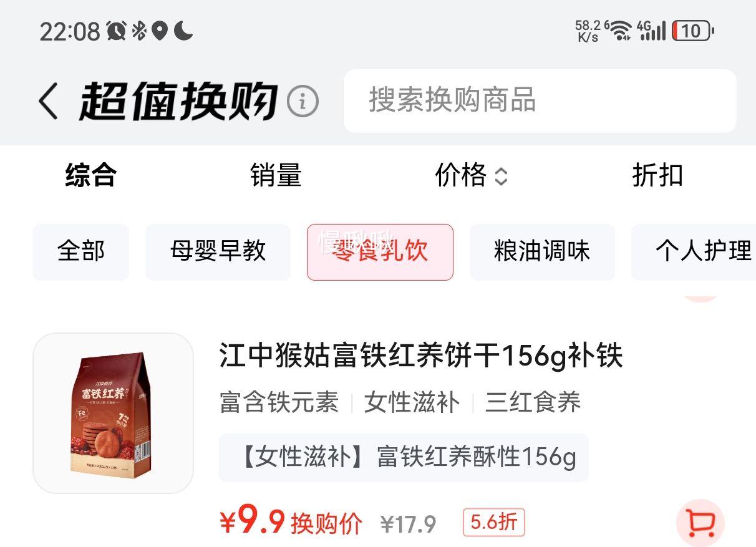Tap the 搜索换购商品 search field
This screenshot has width=756, height=547.
540,100
